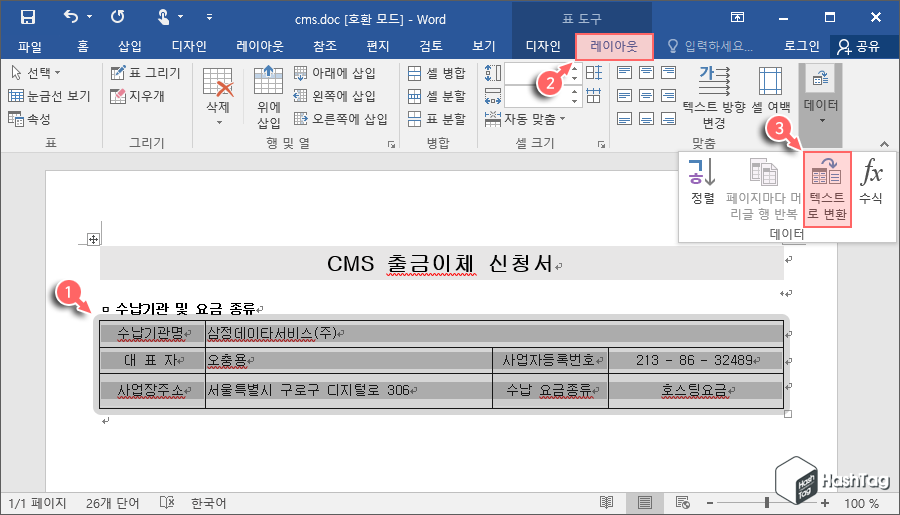Select the 표 그리기 draw table tool
The image size is (900, 515).
(145, 73)
